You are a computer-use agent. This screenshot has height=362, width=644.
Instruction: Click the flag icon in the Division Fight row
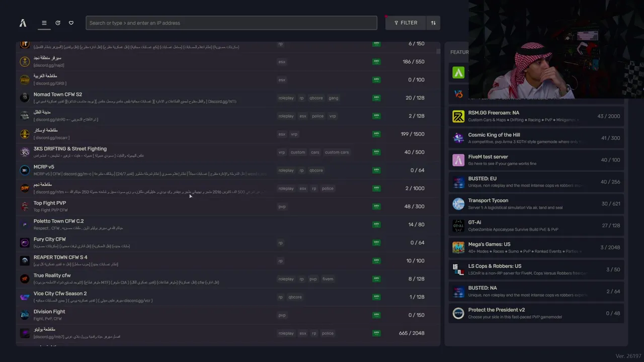[x=376, y=315]
